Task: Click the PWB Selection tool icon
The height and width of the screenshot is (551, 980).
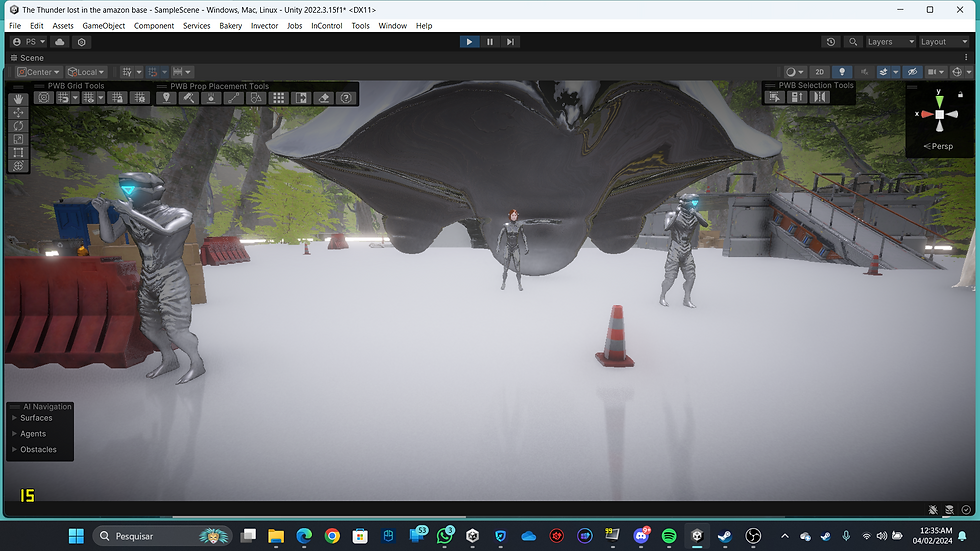Action: click(x=774, y=97)
